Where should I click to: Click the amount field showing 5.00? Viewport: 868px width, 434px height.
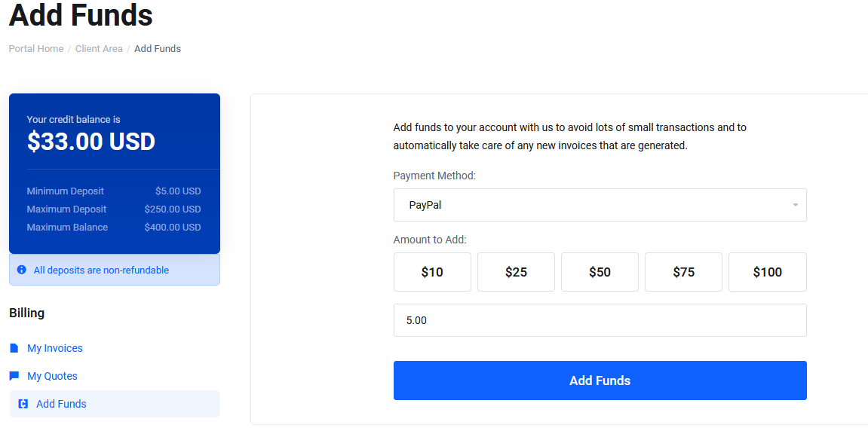click(600, 319)
